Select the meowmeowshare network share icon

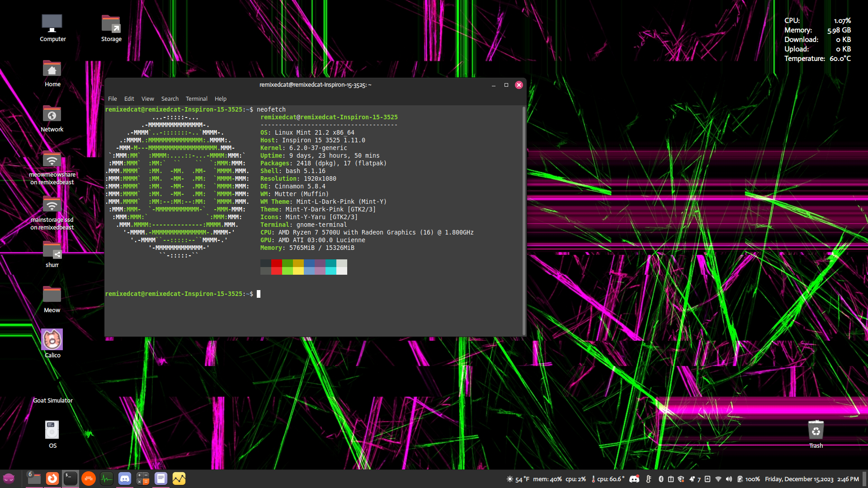(x=52, y=167)
